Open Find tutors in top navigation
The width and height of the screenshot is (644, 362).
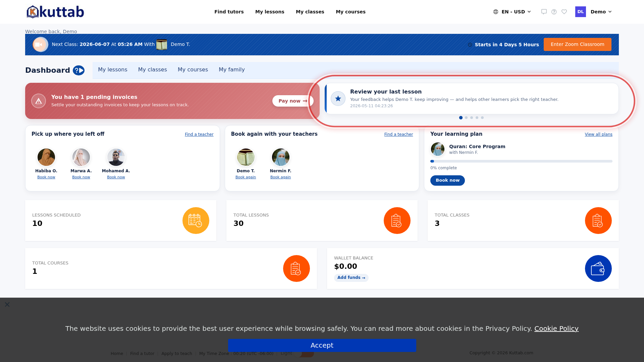coord(229,12)
